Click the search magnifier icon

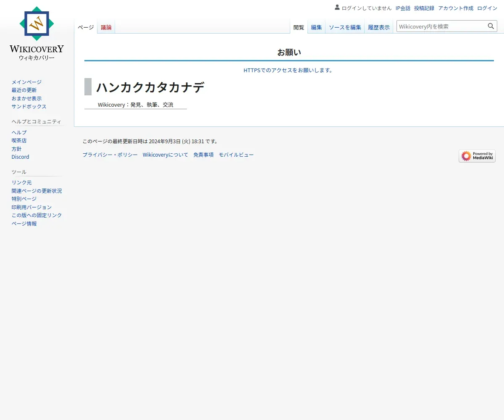click(491, 26)
